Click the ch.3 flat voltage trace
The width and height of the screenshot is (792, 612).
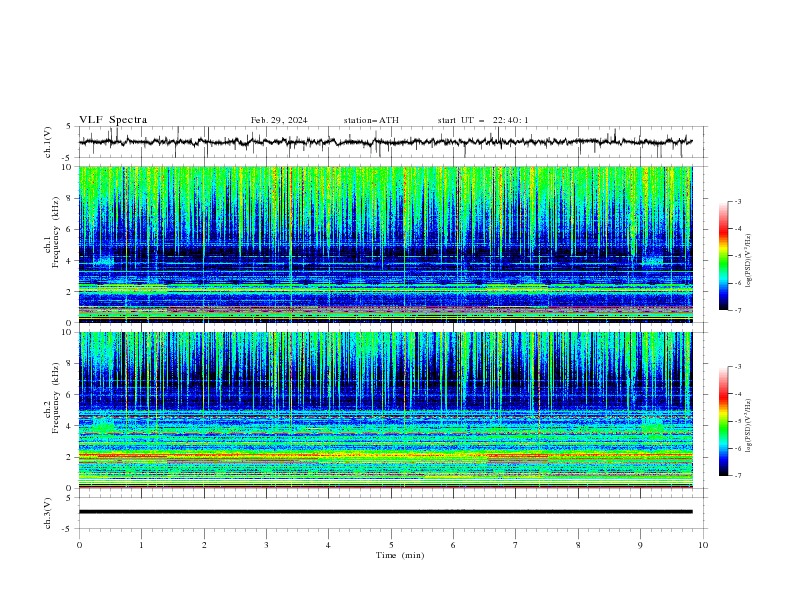click(385, 512)
